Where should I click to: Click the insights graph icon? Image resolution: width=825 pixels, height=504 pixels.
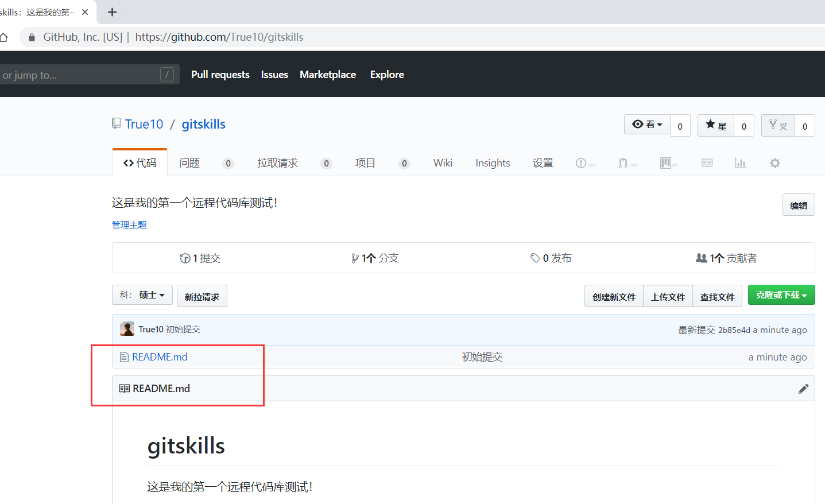(741, 163)
